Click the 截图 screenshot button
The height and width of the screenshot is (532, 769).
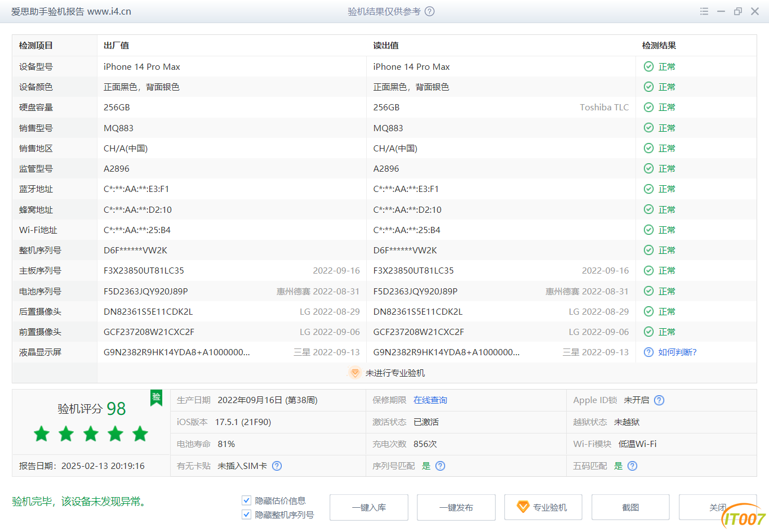point(630,507)
